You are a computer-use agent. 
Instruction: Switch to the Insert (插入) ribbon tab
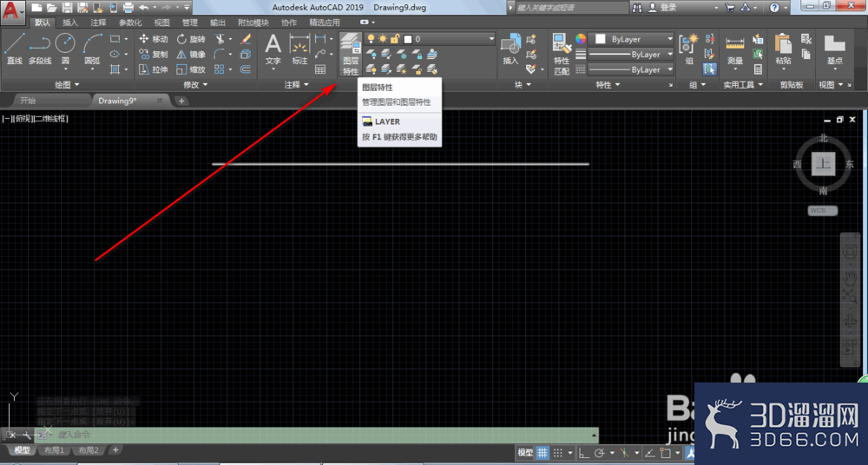(x=70, y=23)
